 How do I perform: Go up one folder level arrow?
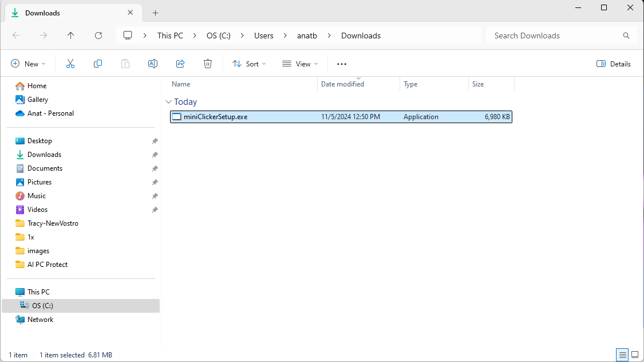[x=70, y=36]
